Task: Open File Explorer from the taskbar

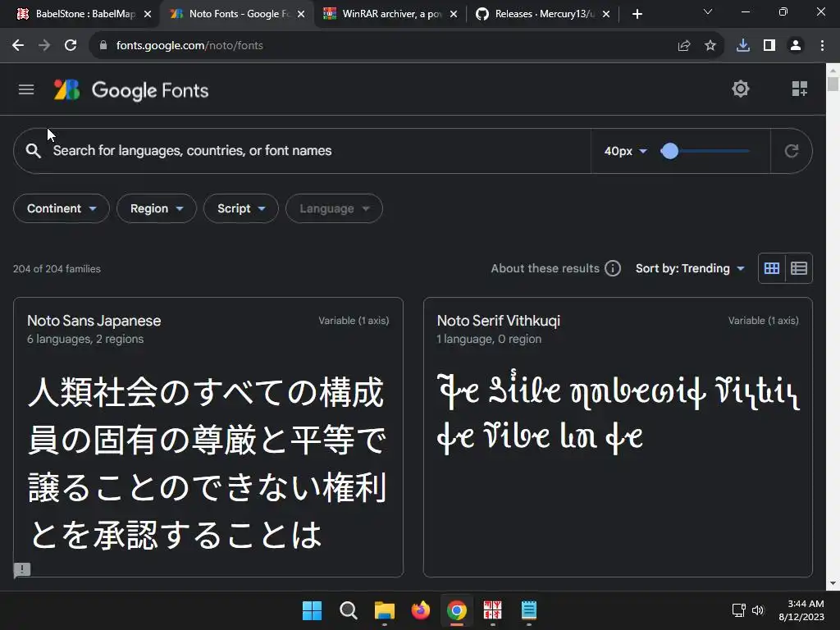Action: (384, 610)
